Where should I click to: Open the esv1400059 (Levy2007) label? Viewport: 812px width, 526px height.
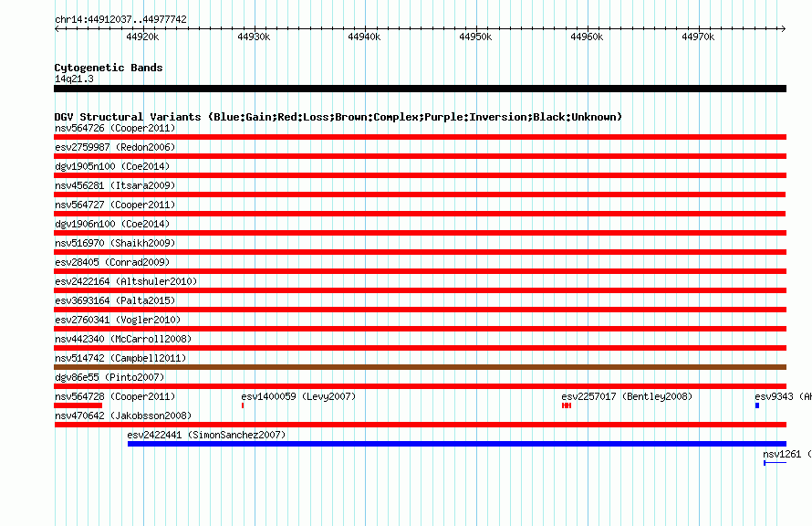click(x=299, y=396)
